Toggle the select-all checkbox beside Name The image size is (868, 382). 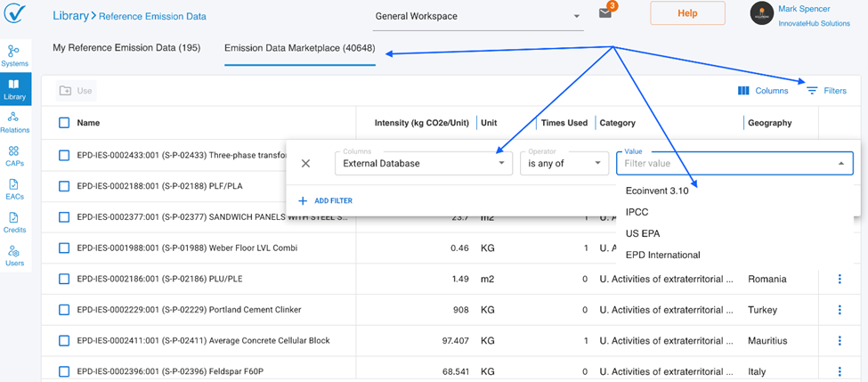tap(64, 123)
